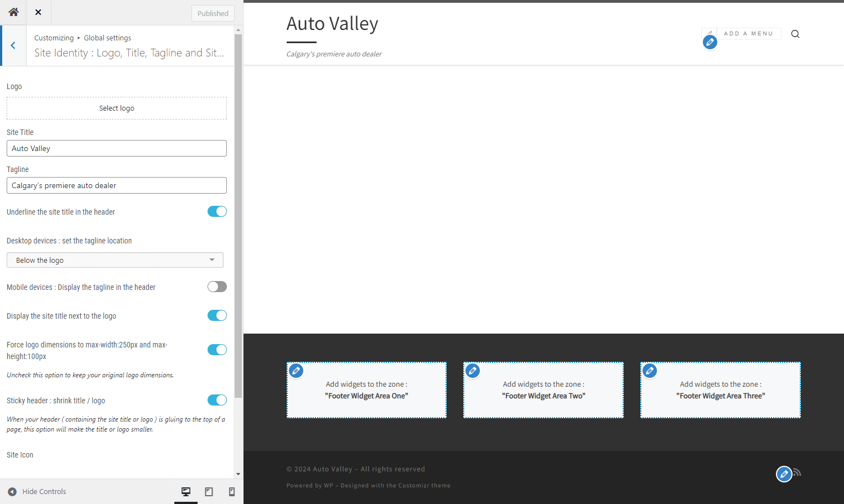844x504 pixels.
Task: Toggle Underline the site title in the header
Action: tap(217, 211)
